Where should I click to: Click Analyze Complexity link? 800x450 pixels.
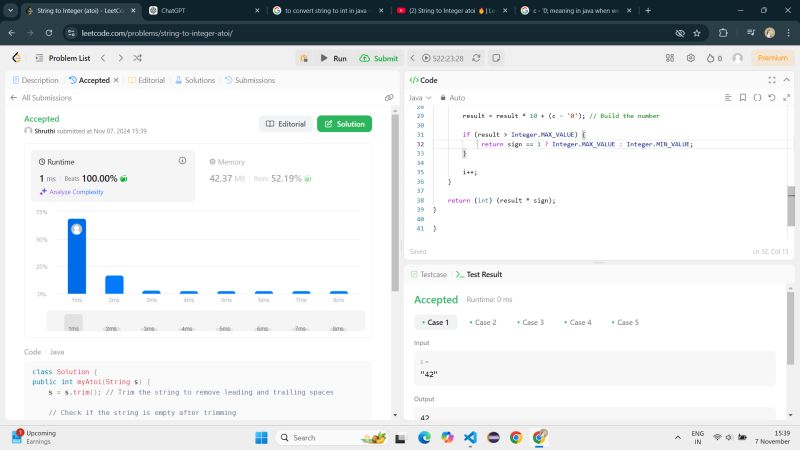(71, 192)
